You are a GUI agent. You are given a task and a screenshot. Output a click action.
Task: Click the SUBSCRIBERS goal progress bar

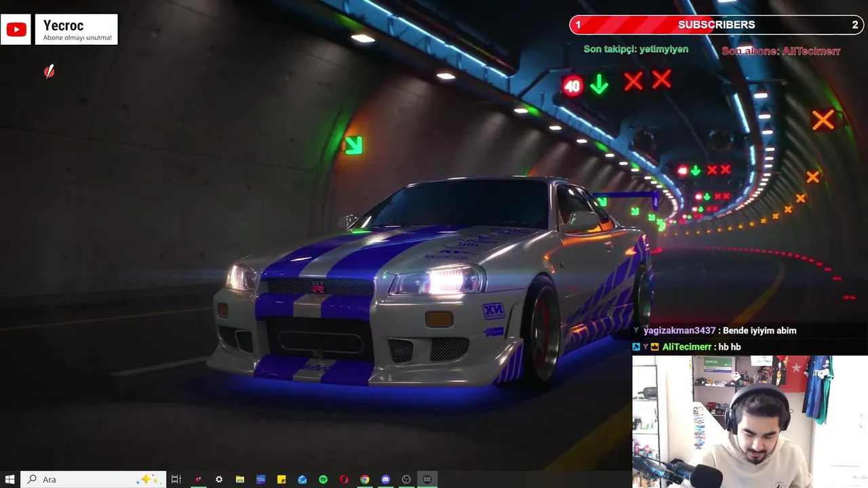tap(717, 24)
